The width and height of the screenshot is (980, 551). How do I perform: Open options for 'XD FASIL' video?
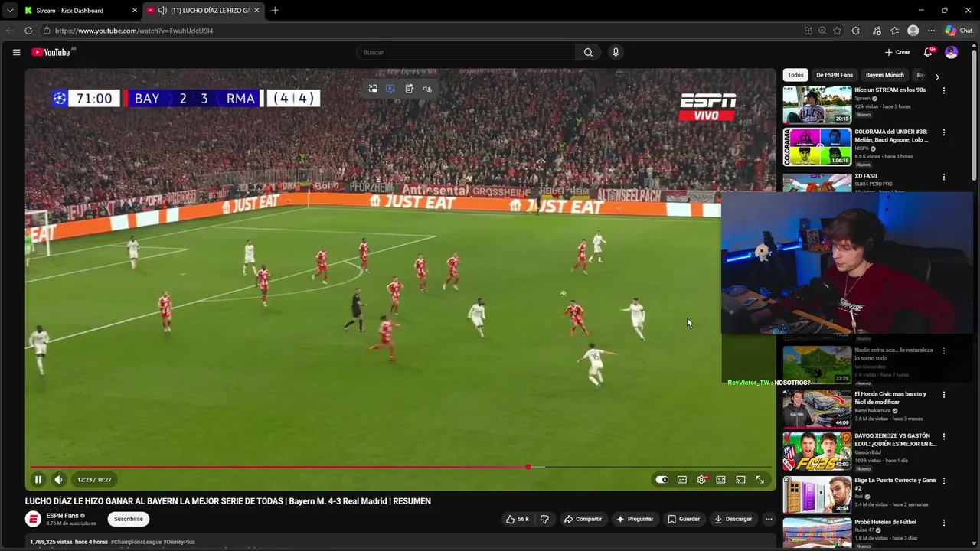click(x=943, y=177)
